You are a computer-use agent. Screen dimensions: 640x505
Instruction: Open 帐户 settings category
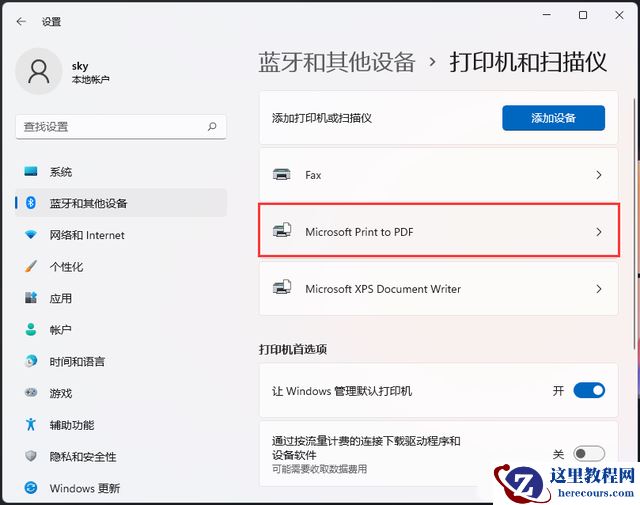pos(121,329)
